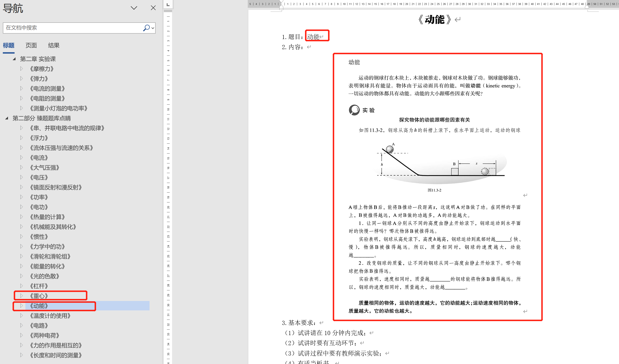Click the ruler tab selector icon
Image resolution: width=619 pixels, height=364 pixels.
[168, 4]
